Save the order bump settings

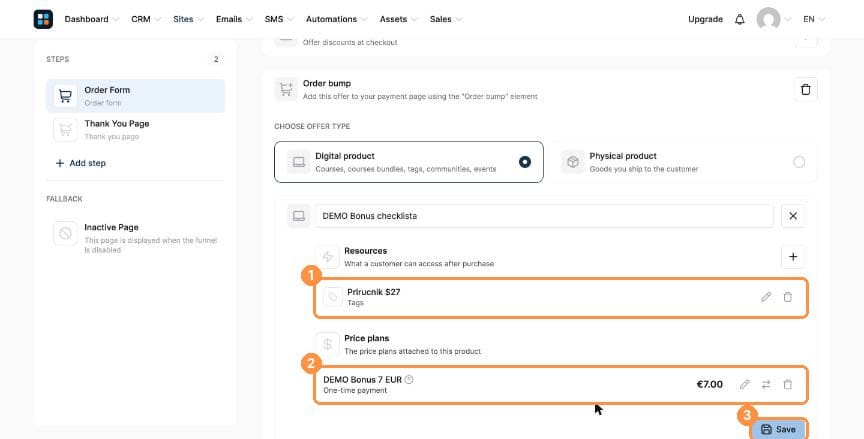(x=779, y=429)
